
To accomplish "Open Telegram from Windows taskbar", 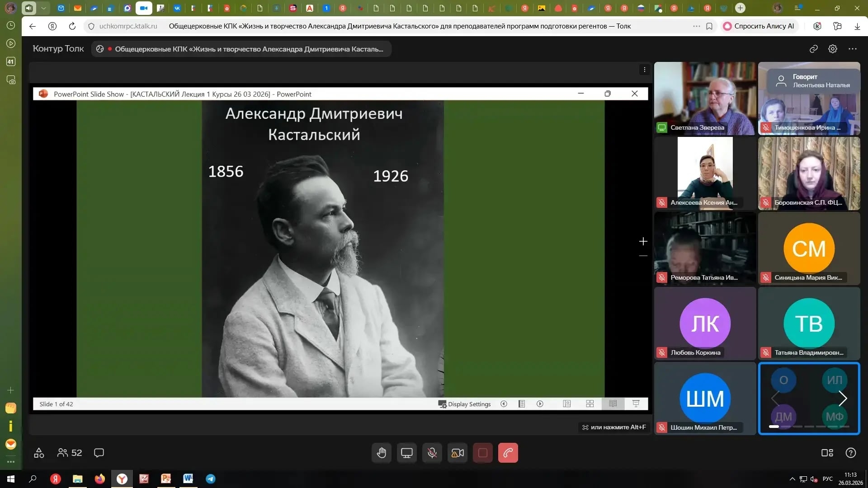I will 211,479.
